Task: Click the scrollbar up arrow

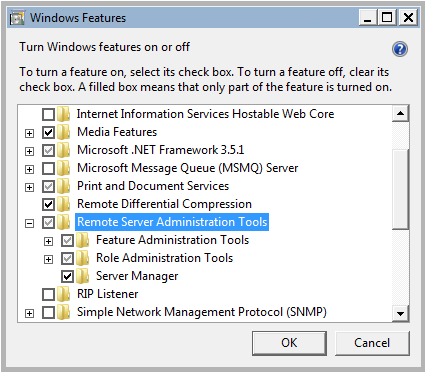Action: [400, 114]
